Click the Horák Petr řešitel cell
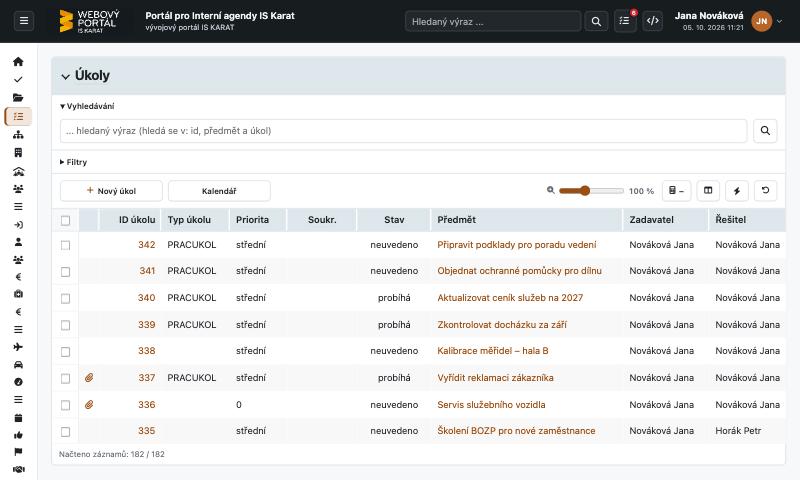Screen dimensions: 800x480 [x=738, y=431]
